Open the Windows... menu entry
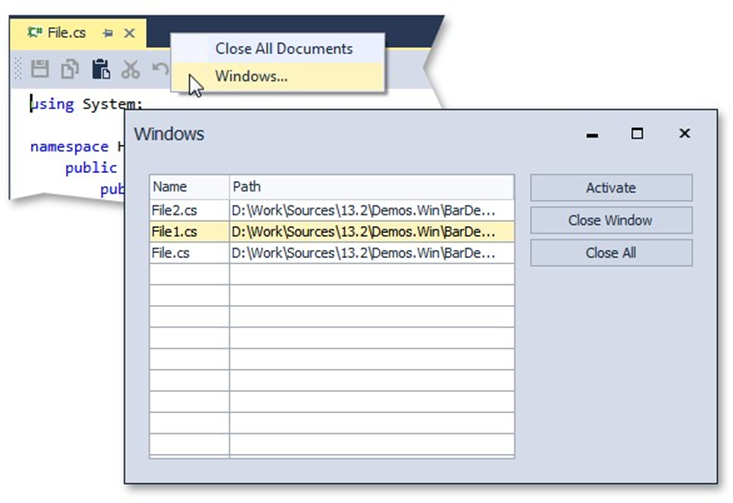This screenshot has width=733, height=503. pyautogui.click(x=251, y=76)
